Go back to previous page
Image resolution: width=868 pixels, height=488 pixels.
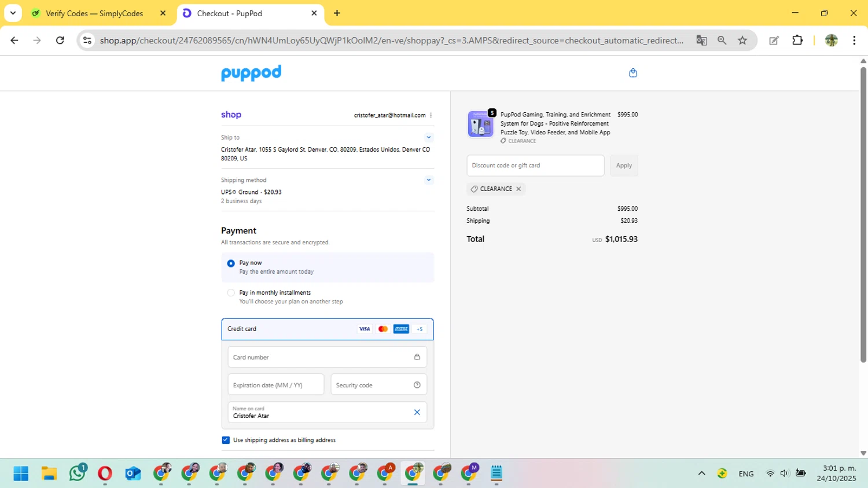pyautogui.click(x=14, y=41)
